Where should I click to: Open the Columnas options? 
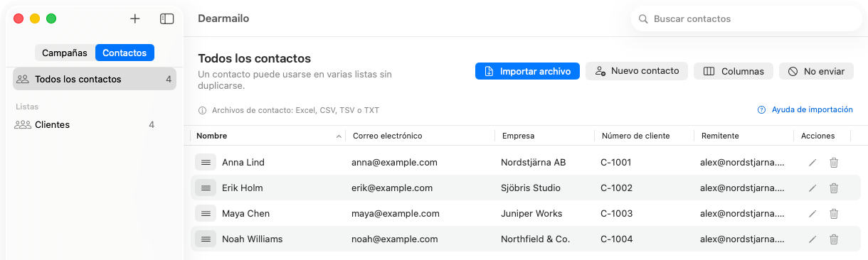[x=734, y=71]
